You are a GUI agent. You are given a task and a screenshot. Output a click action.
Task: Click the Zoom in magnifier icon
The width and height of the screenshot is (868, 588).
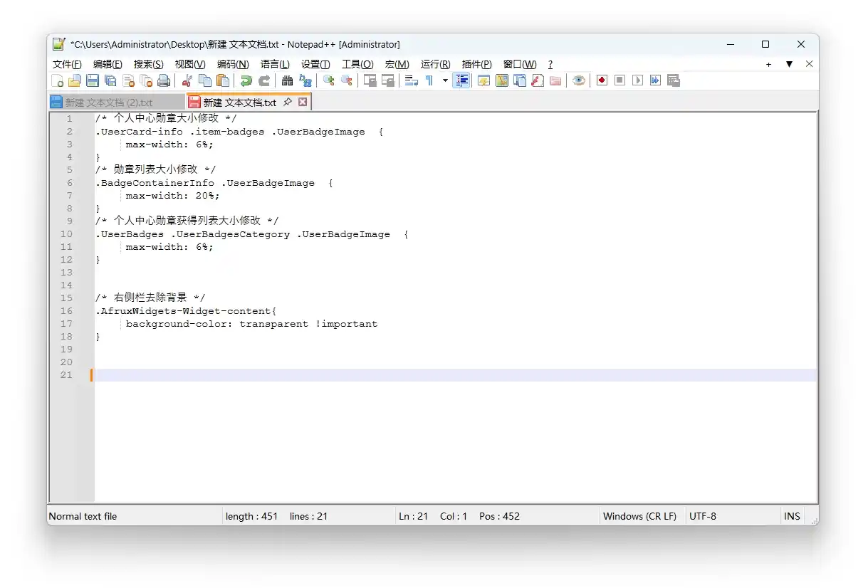click(x=328, y=80)
